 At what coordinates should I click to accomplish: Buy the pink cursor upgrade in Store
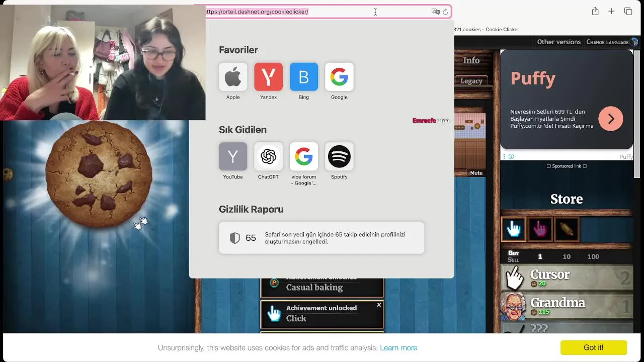(540, 229)
